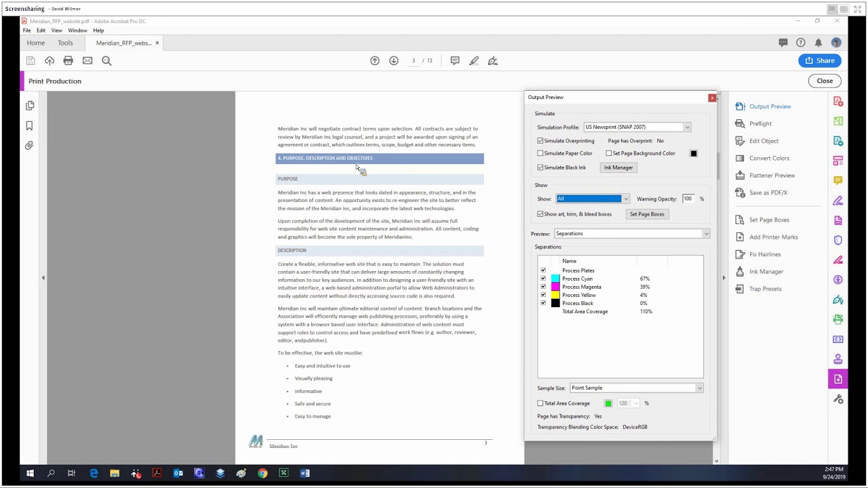Click the Warning Opacity input field
Screen dimensions: 868x488
[690, 199]
